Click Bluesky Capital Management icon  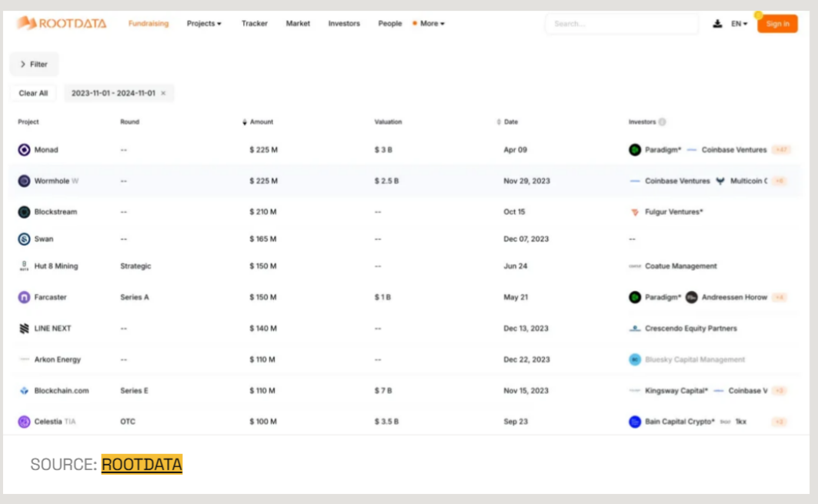click(x=635, y=359)
